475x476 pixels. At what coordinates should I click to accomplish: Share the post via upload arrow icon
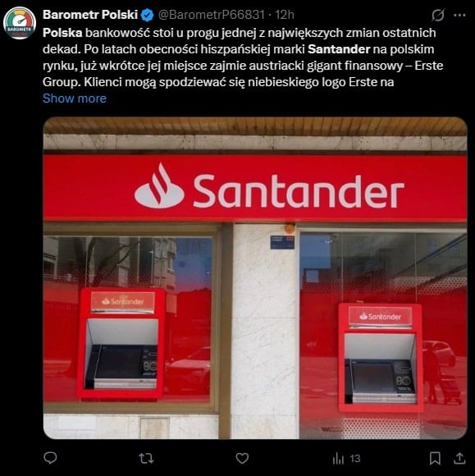pyautogui.click(x=459, y=458)
